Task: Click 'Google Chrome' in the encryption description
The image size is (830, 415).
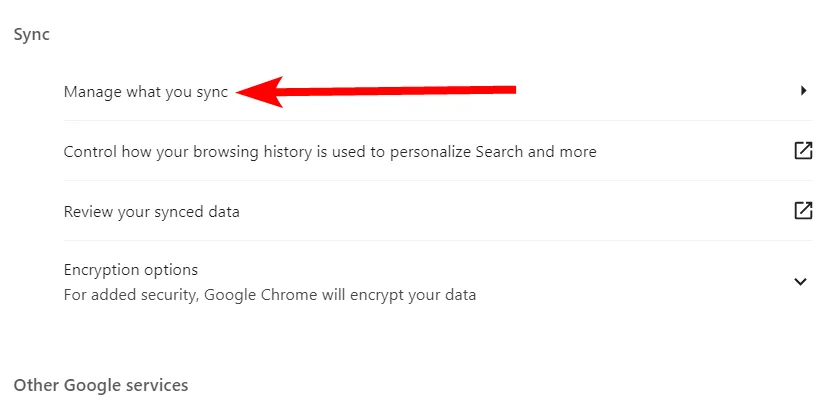Action: pos(255,295)
